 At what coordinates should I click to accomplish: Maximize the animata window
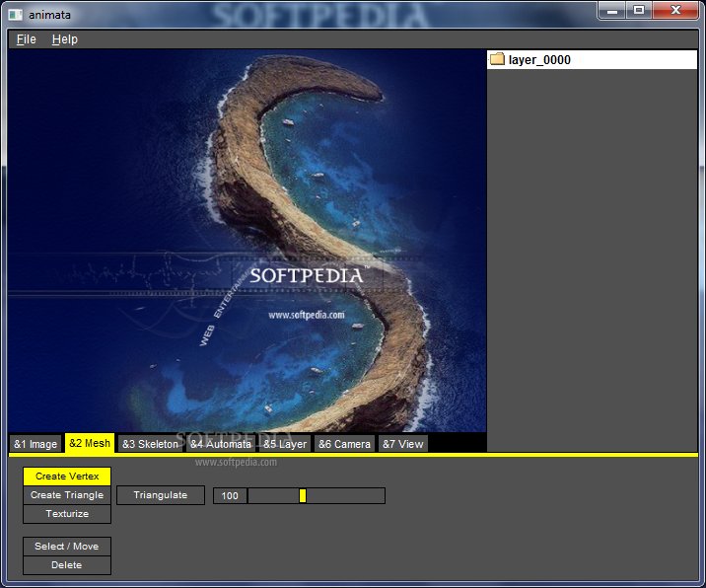639,11
